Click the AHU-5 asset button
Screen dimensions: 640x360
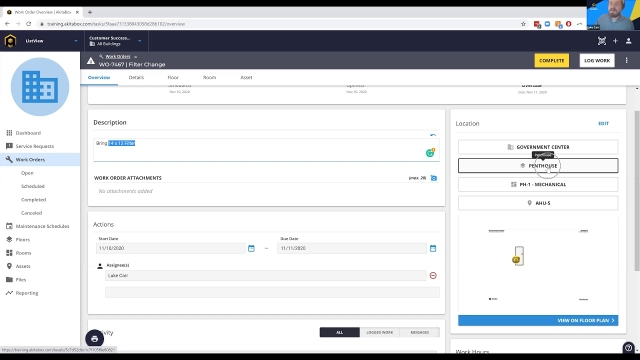[x=538, y=203]
